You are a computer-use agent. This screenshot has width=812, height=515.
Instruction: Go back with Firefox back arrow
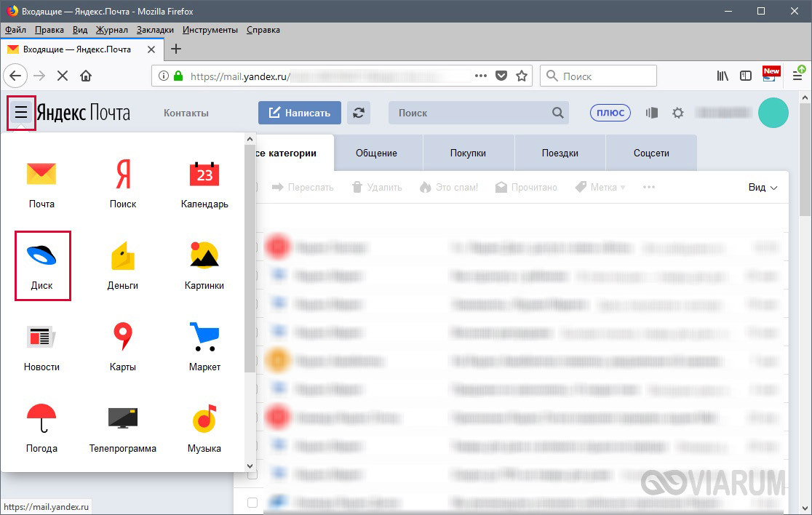(15, 76)
